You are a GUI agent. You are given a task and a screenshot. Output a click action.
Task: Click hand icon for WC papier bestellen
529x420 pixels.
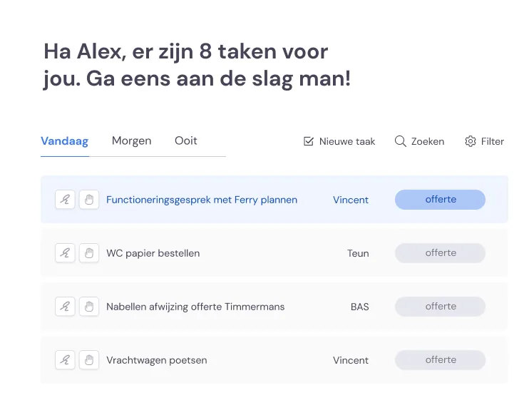(89, 253)
